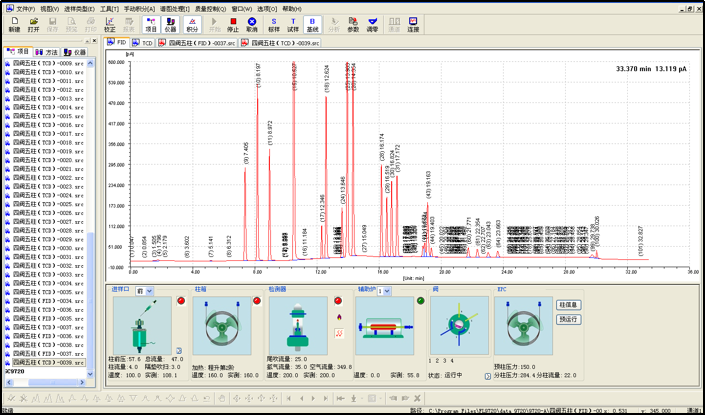Click the 预运行 pre-run button
This screenshot has height=415, width=705.
[569, 319]
